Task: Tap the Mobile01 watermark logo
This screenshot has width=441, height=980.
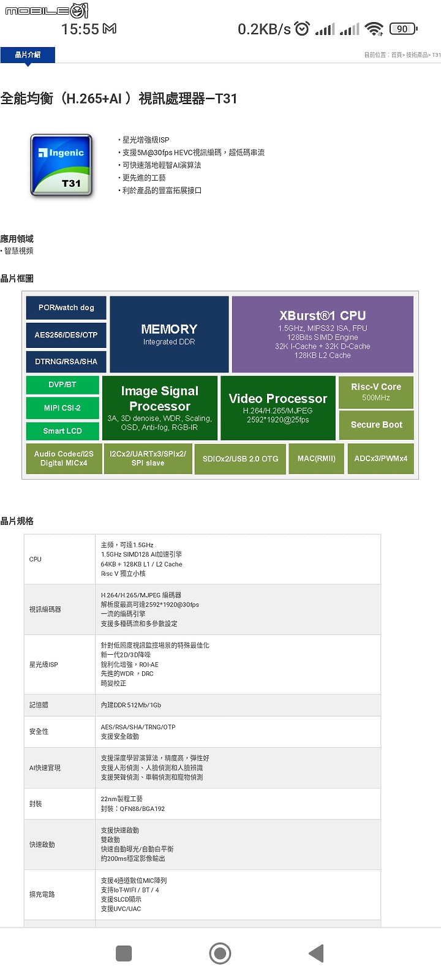Action: point(47,10)
